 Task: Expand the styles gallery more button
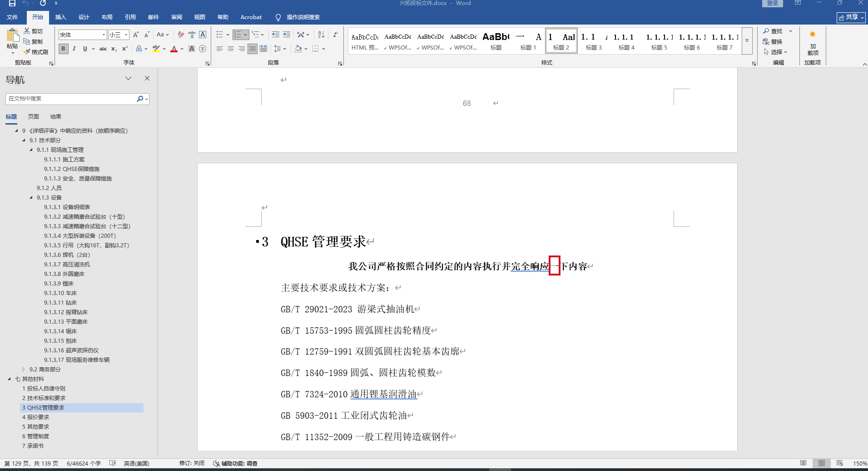tap(747, 41)
